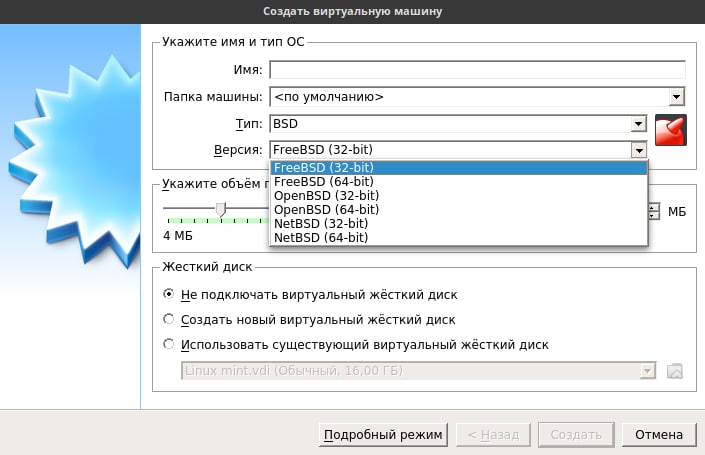Click the 'Отмена' button
The image size is (705, 455).
click(659, 435)
